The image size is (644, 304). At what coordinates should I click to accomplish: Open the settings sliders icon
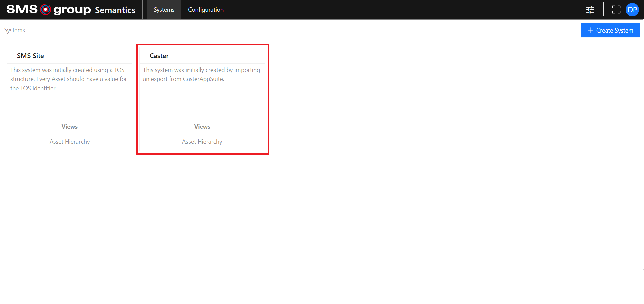point(590,10)
